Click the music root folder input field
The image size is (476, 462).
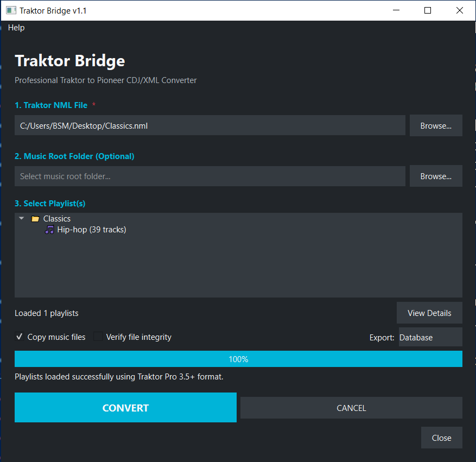(x=210, y=176)
